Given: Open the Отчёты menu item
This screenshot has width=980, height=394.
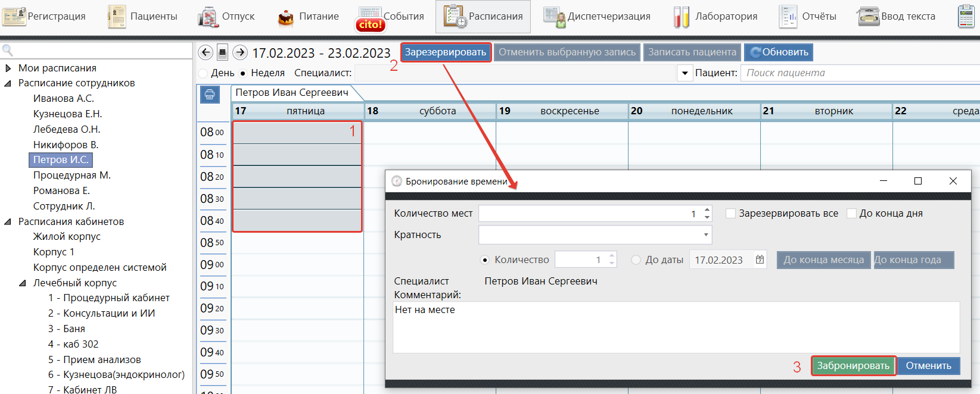Looking at the screenshot, I should (807, 17).
